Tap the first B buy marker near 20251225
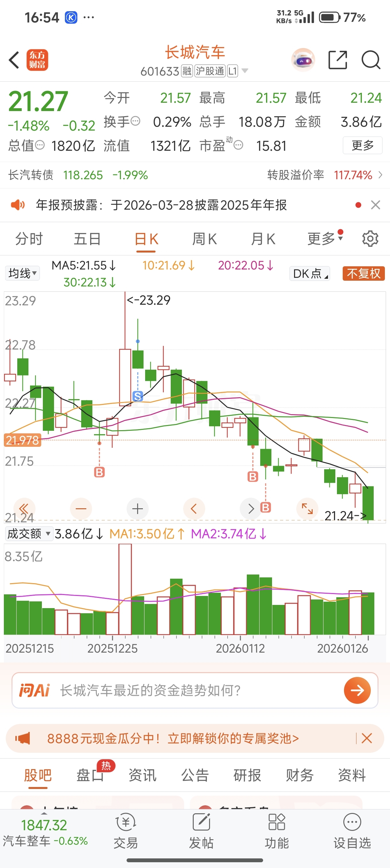This screenshot has width=390, height=868. [x=99, y=472]
